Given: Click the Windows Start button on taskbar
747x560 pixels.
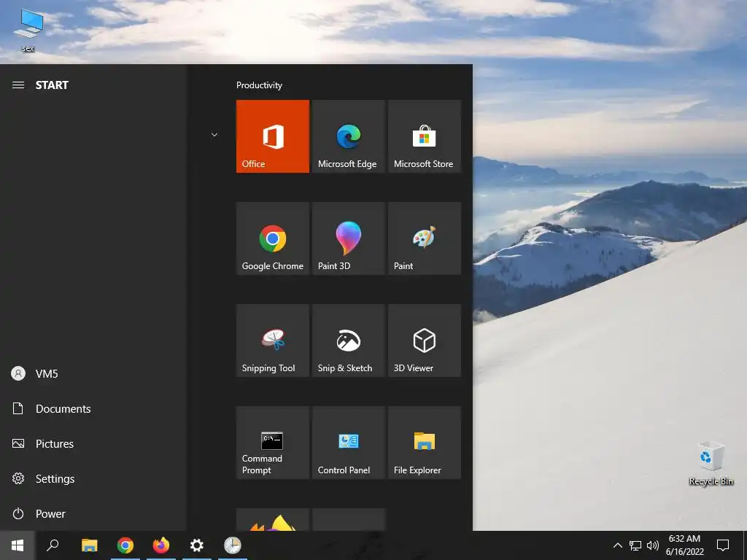Looking at the screenshot, I should point(18,545).
